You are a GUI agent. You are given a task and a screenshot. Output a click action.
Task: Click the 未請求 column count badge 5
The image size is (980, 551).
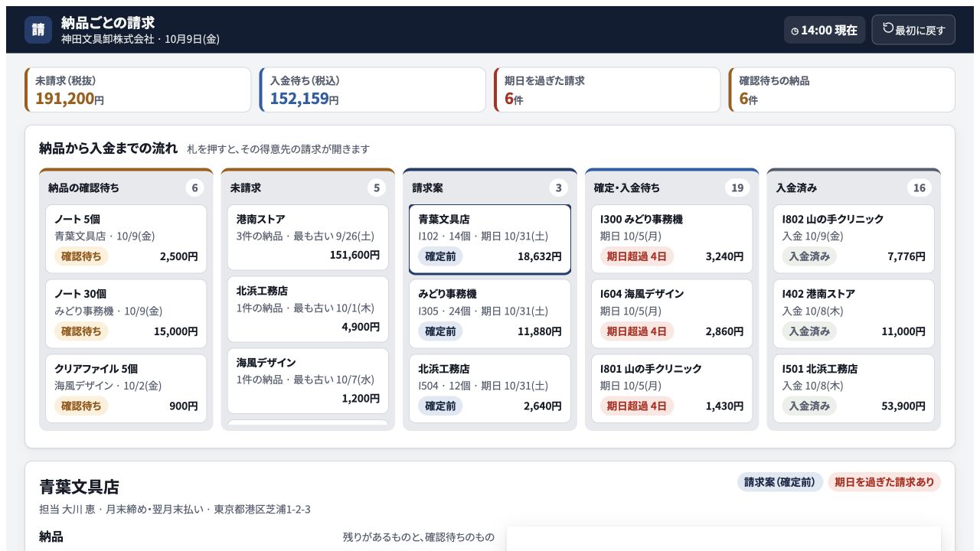tap(376, 187)
